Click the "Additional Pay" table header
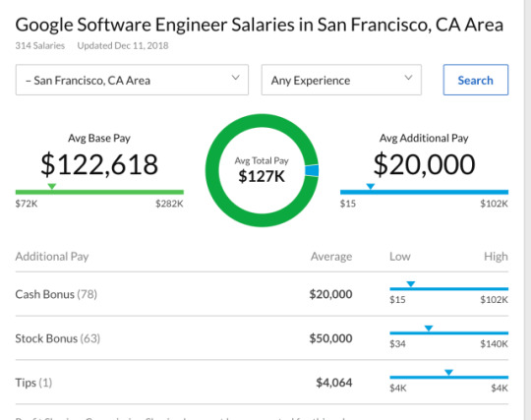 52,257
